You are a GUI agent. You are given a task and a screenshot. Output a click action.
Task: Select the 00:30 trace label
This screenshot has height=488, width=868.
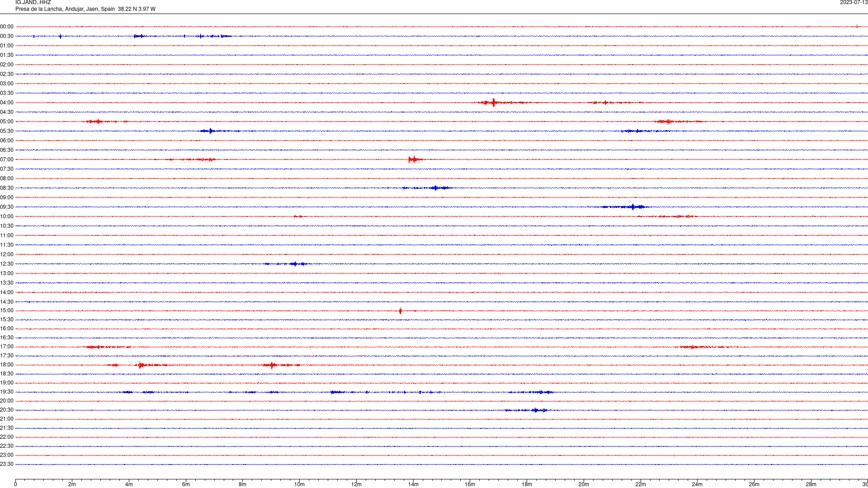point(7,36)
